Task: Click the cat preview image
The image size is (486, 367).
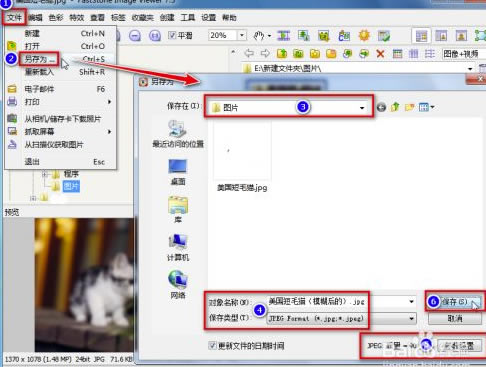Action: [84, 284]
